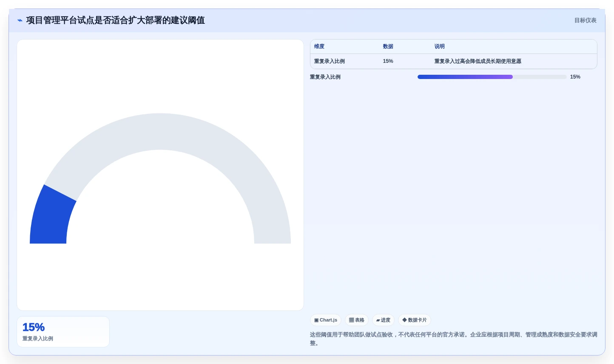Click the 数据 column header
The image size is (614, 364).
pos(388,47)
